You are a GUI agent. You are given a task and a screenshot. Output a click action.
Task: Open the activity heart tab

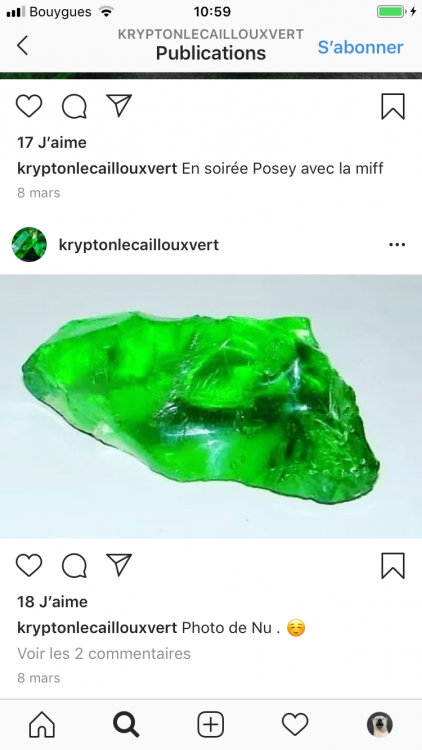295,725
